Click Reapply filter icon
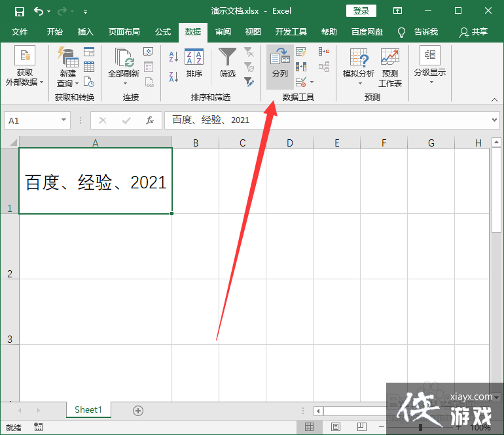This screenshot has width=504, height=435. (x=249, y=67)
